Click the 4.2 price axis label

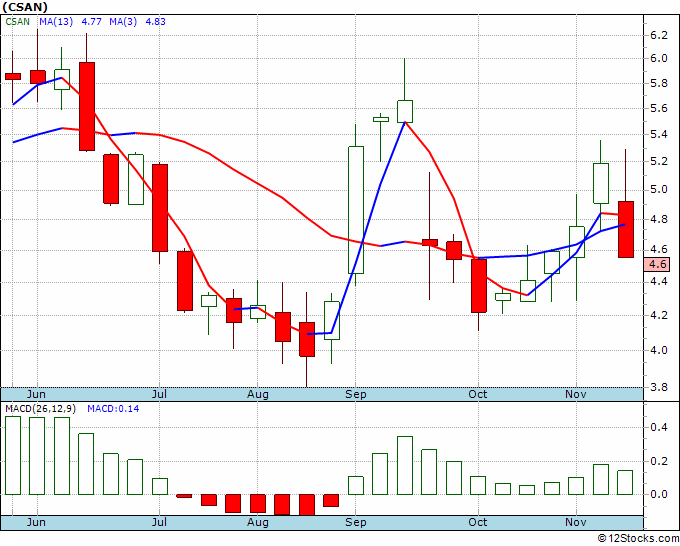coord(658,315)
